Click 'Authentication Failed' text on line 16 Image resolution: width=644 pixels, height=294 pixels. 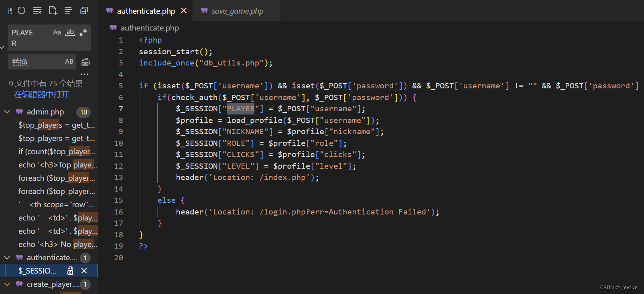point(377,212)
